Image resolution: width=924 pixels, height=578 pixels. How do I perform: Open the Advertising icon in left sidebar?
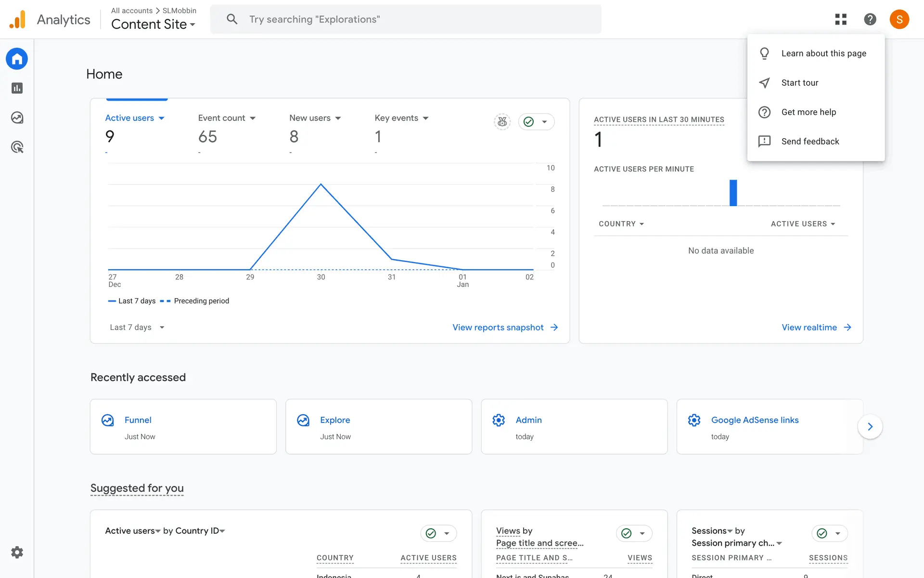coord(17,147)
